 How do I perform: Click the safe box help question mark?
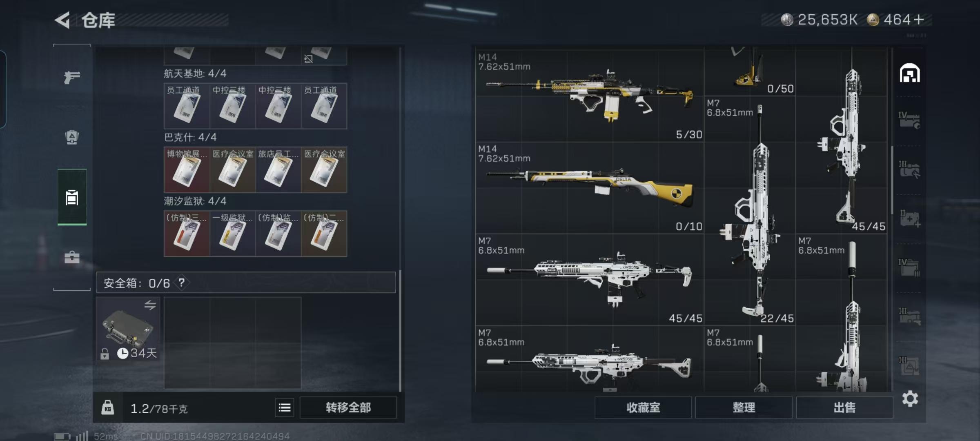coord(182,283)
